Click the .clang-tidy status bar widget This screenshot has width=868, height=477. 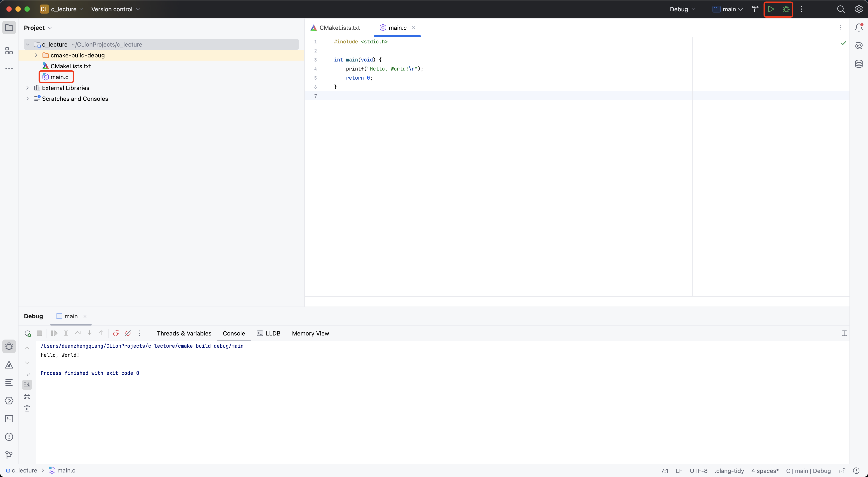coord(729,471)
